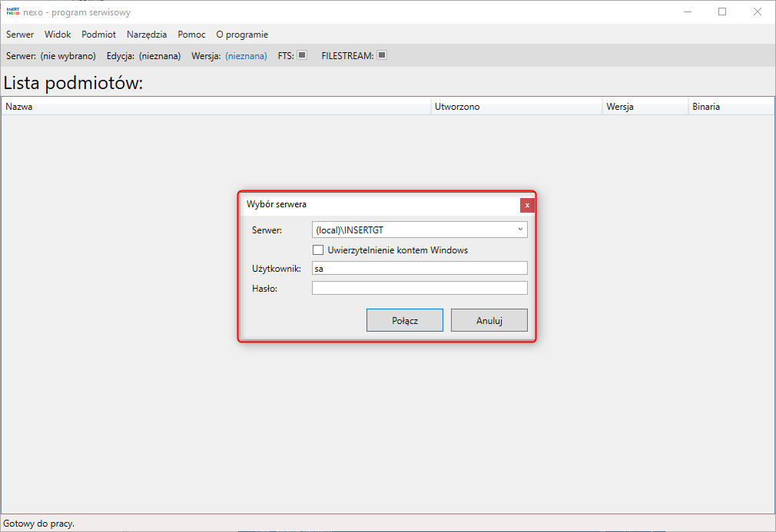
Task: Click the Wybór serwera dialog title
Action: (276, 204)
